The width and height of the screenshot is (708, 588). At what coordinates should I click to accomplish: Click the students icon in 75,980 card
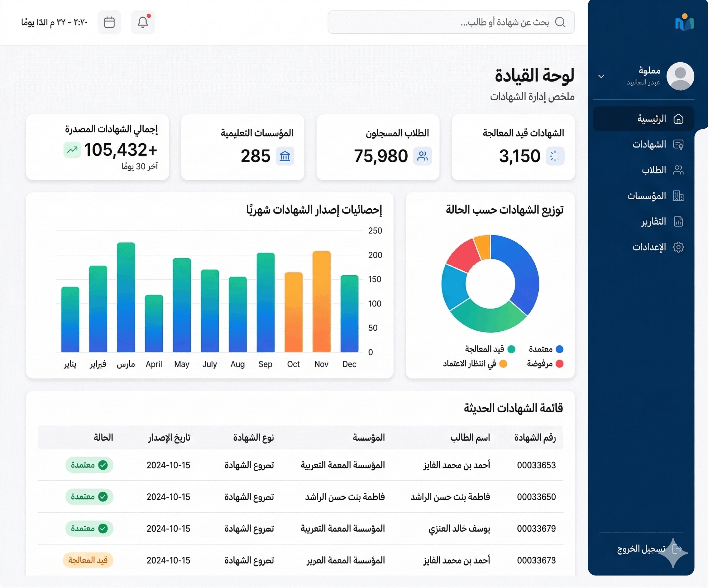click(423, 156)
